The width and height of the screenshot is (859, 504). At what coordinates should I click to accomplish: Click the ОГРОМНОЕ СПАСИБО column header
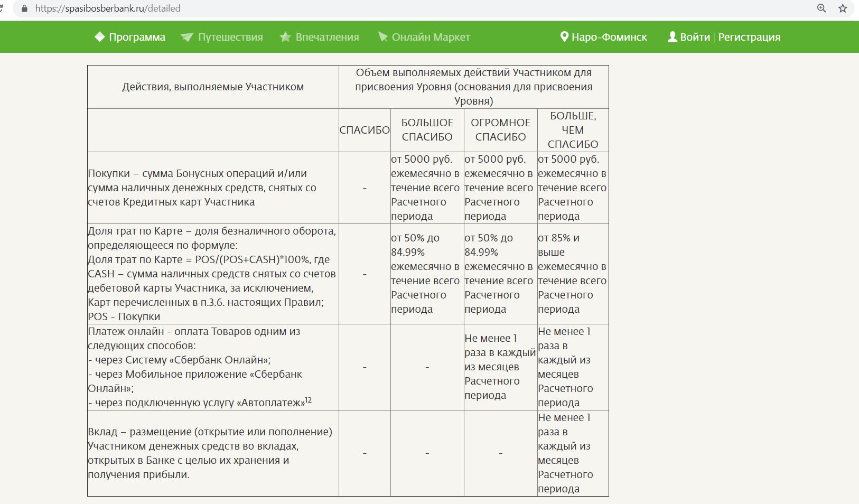coord(500,130)
